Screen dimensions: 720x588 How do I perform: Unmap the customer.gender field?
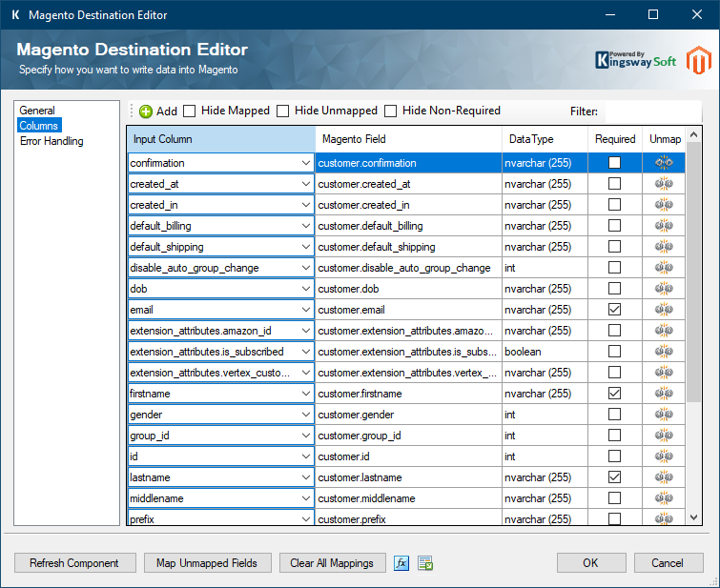(x=664, y=415)
